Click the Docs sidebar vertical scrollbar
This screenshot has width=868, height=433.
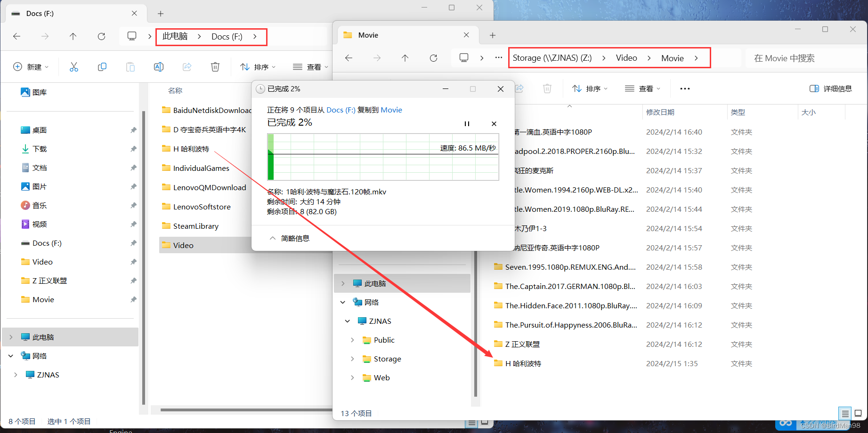point(144,258)
